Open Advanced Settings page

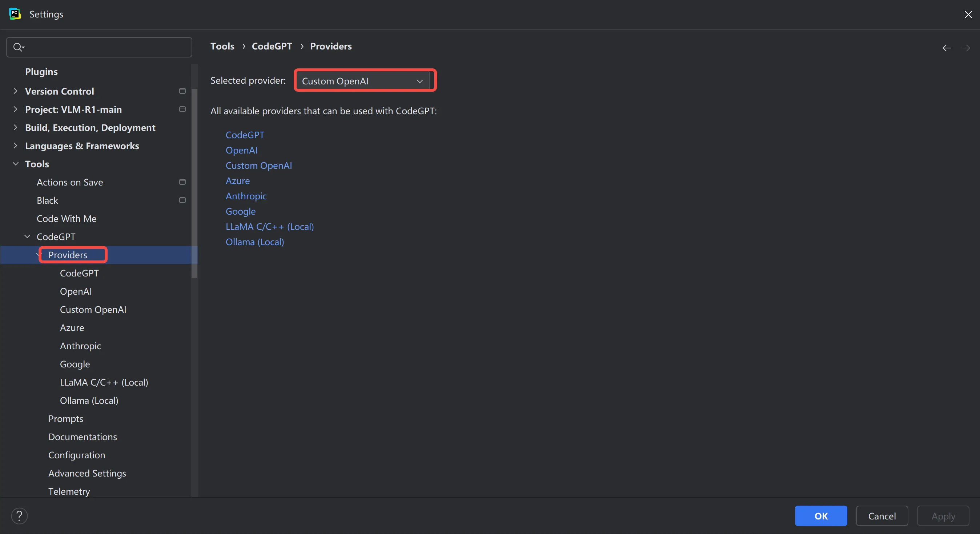87,473
